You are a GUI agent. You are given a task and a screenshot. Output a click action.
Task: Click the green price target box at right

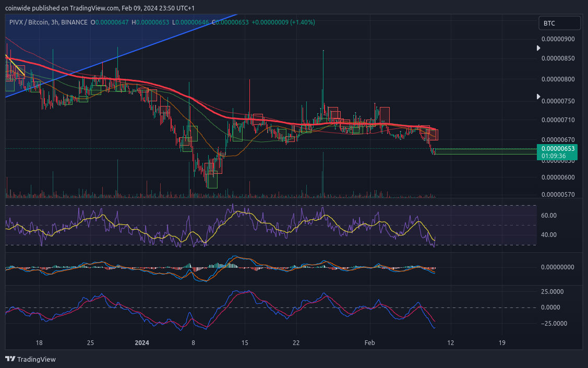click(485, 151)
